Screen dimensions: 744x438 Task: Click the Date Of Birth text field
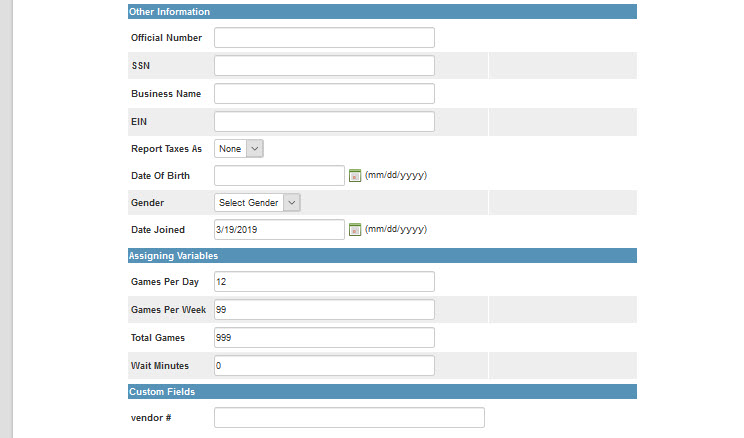[x=279, y=176]
